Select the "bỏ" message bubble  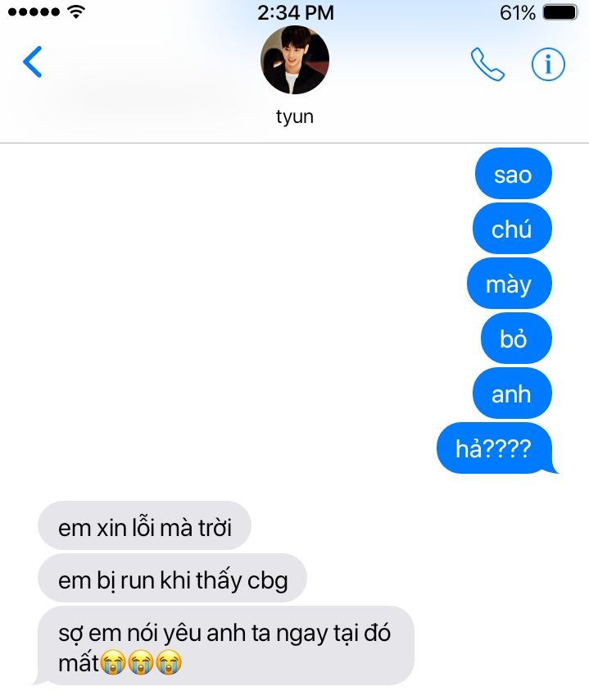[x=516, y=339]
